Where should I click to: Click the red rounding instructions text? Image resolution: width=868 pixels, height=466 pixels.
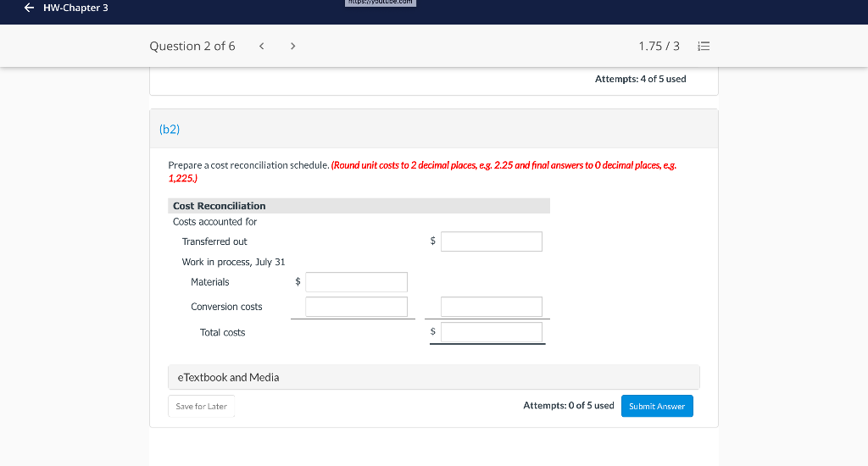pyautogui.click(x=422, y=171)
